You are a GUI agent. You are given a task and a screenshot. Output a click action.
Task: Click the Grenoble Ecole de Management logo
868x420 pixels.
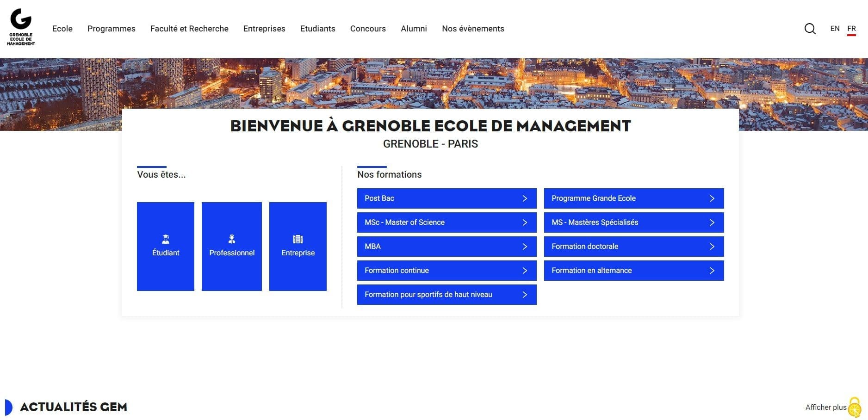[21, 27]
